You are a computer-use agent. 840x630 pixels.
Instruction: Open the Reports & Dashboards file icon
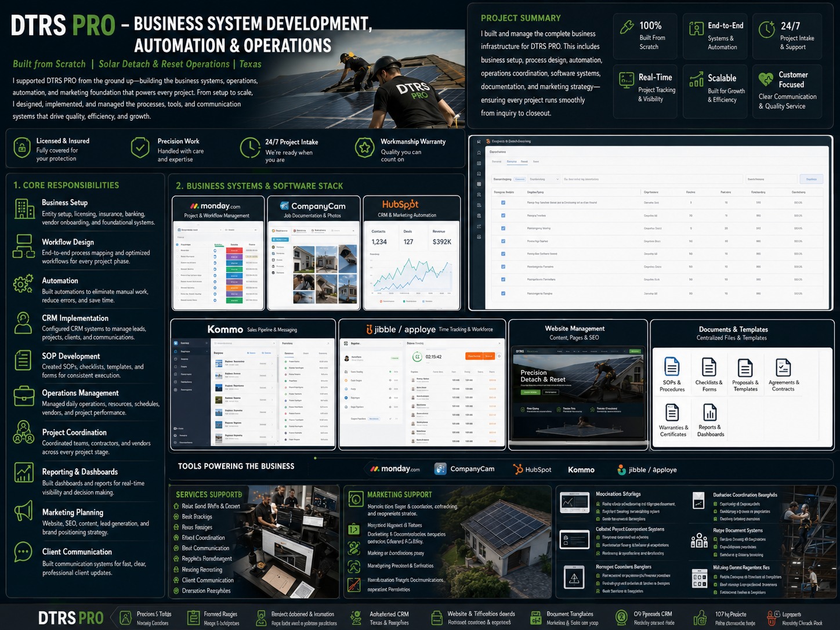[x=710, y=412]
